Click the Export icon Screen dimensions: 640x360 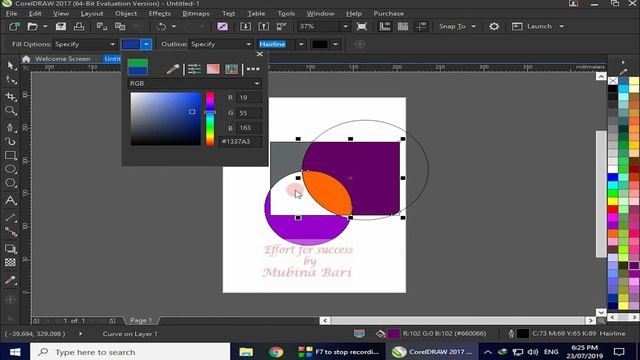click(x=264, y=27)
